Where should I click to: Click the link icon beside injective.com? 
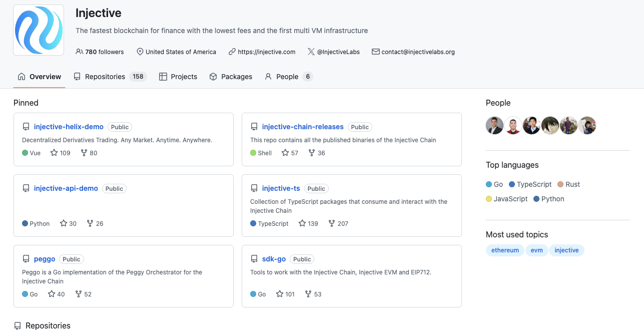click(x=232, y=52)
